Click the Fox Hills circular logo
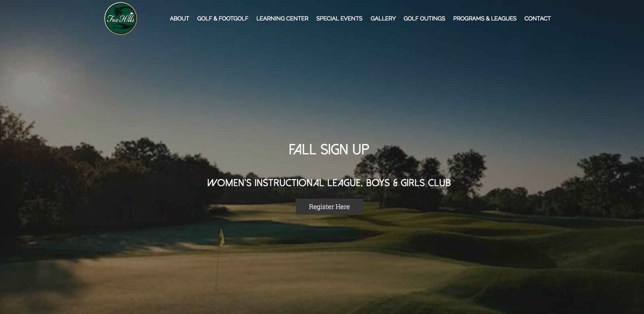The height and width of the screenshot is (314, 644). [x=121, y=18]
